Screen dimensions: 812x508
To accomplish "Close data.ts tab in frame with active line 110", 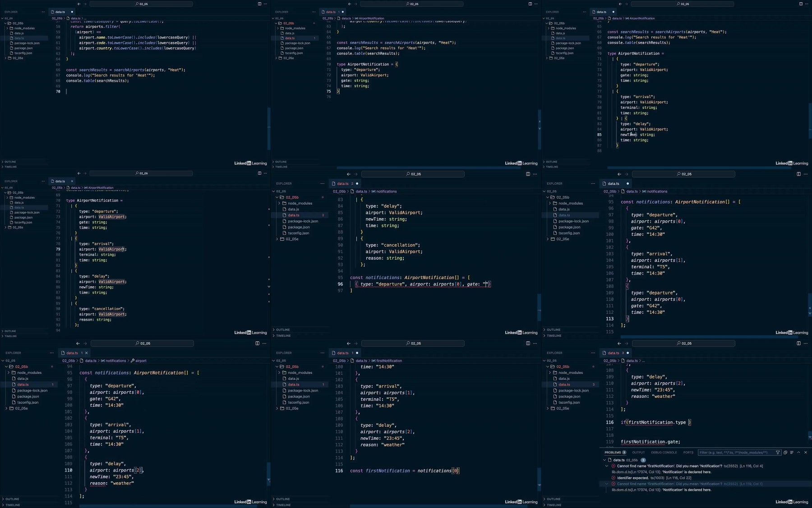I will (87, 353).
